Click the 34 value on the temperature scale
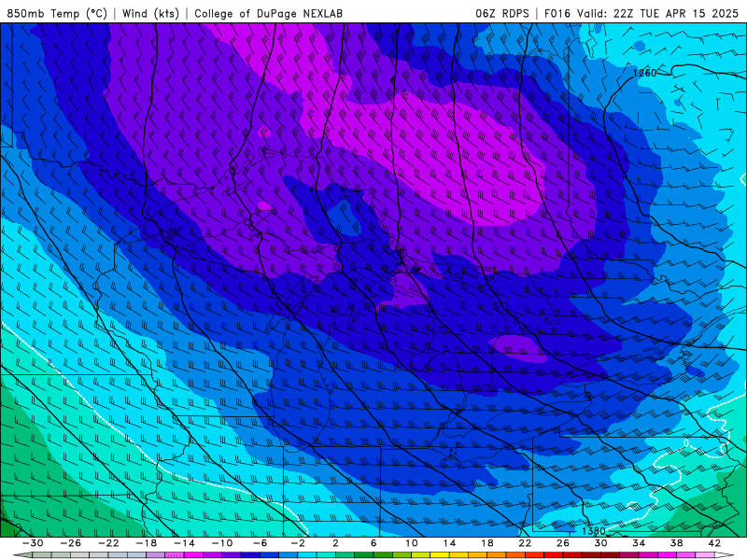The height and width of the screenshot is (560, 747). 639,543
